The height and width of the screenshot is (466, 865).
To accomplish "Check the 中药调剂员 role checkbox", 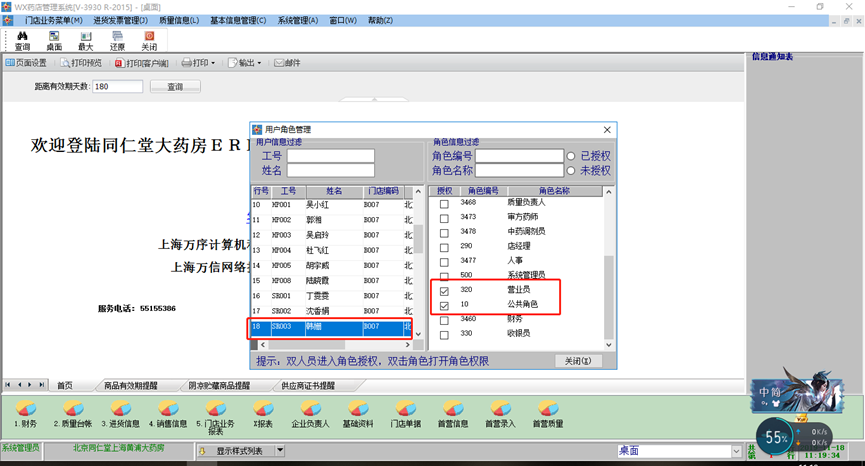I will coord(444,233).
